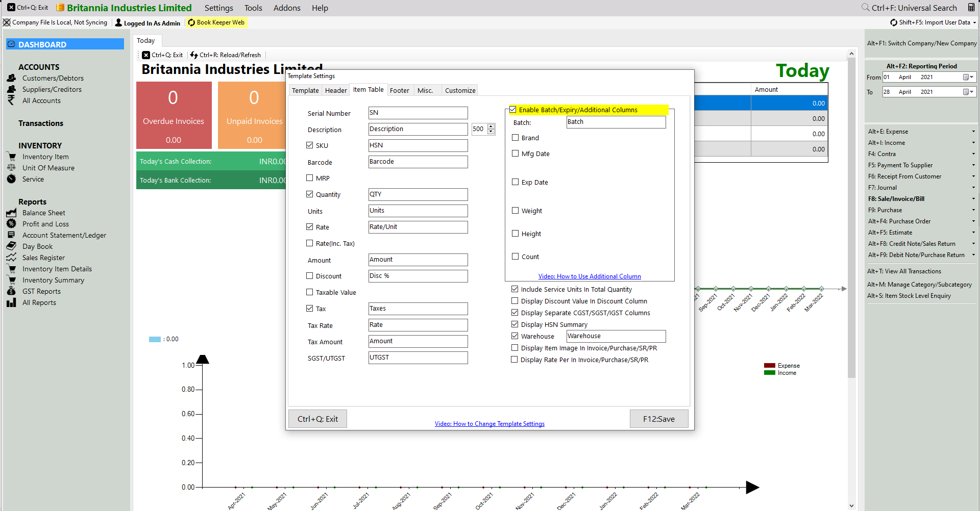Expand the F7: Journal dropdown arrow
Viewport: 980px width, 511px height.
point(973,188)
